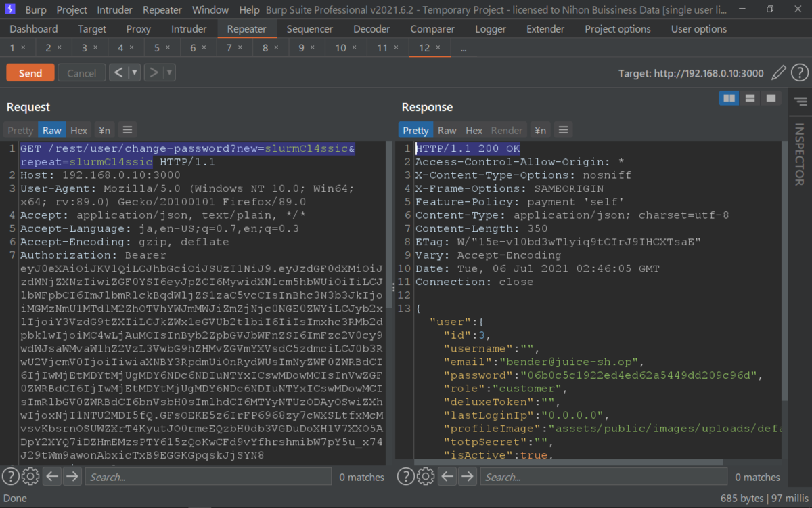
Task: Expand the back history dropdown arrow
Action: 134,72
